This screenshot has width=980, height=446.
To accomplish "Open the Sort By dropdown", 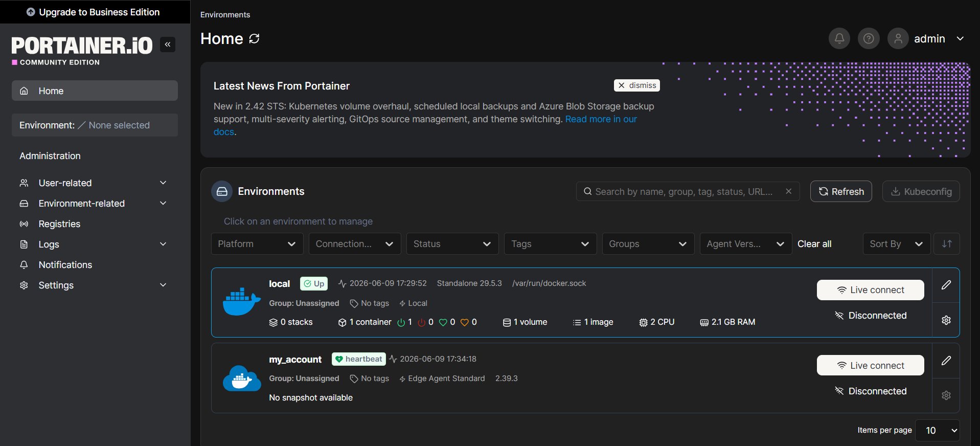I will click(897, 244).
